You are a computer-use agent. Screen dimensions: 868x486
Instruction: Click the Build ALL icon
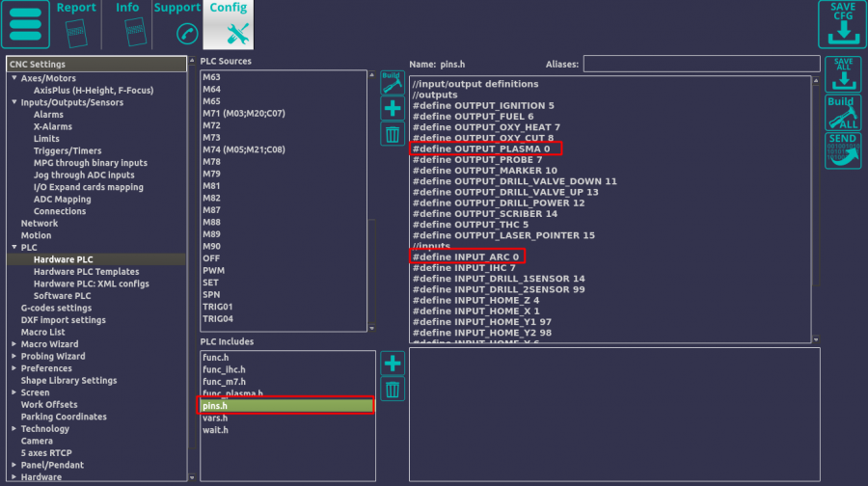pyautogui.click(x=843, y=113)
